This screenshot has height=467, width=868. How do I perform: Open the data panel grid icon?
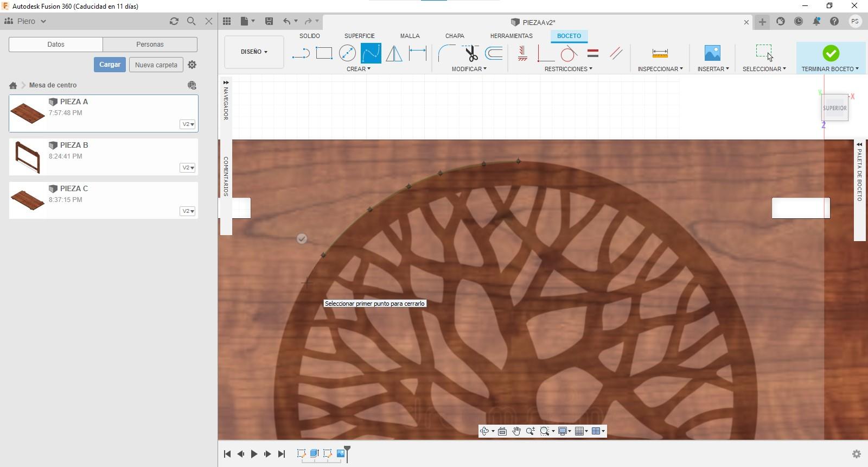227,21
